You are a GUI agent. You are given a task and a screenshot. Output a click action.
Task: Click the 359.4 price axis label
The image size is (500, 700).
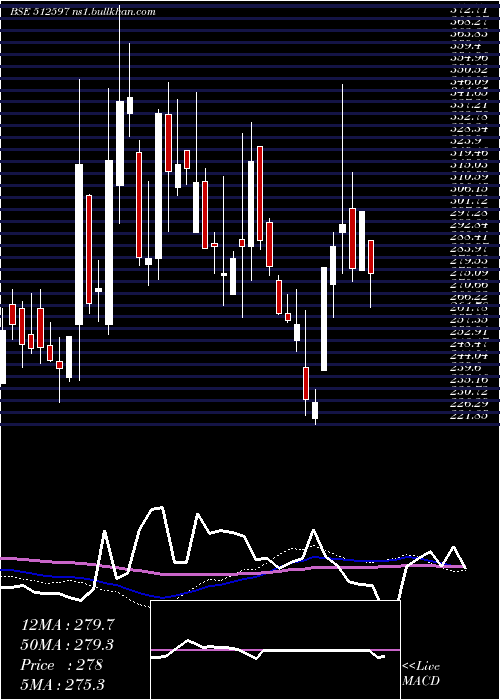pos(465,46)
